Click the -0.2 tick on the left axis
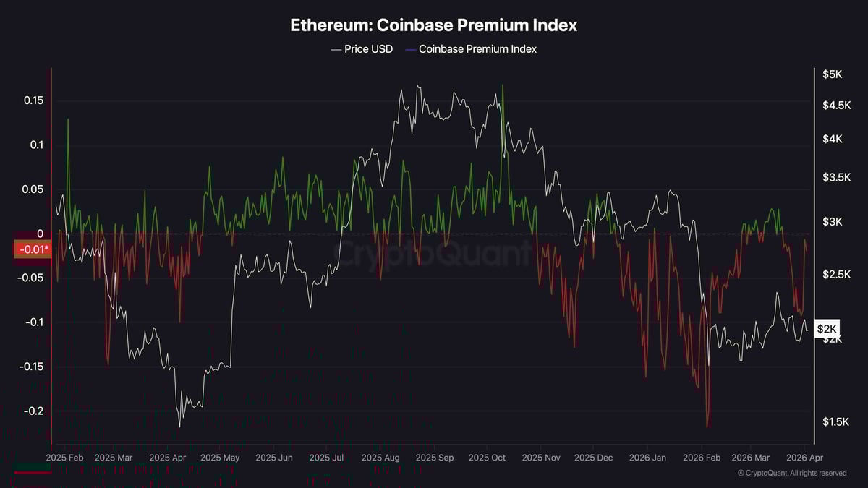Screen dimensions: 868x488 [x=33, y=411]
